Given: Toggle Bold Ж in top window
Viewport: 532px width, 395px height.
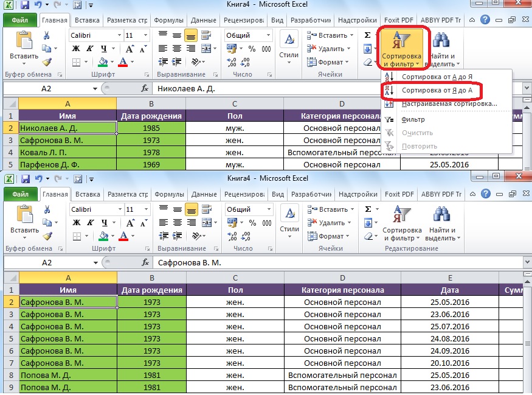Looking at the screenshot, I should click(76, 49).
